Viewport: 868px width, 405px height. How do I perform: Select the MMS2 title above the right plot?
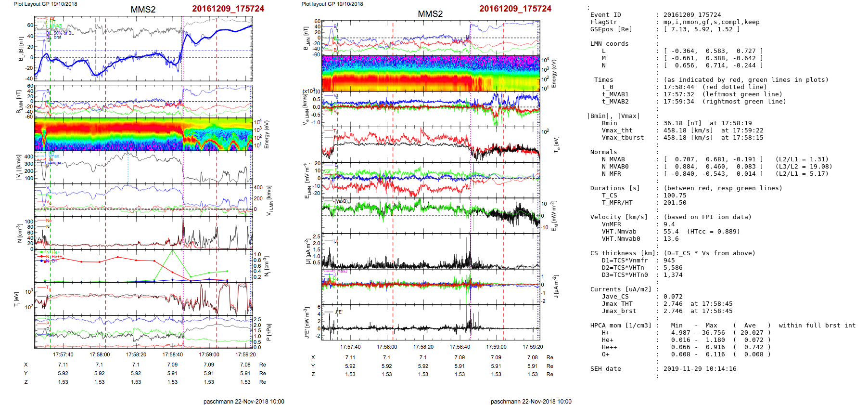coord(430,14)
